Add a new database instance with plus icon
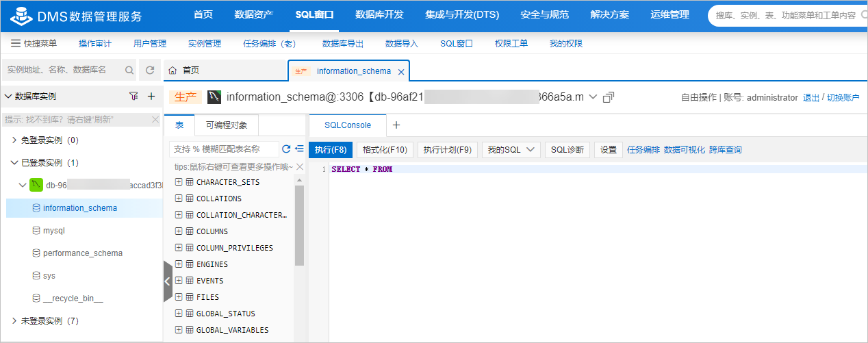 pos(151,97)
